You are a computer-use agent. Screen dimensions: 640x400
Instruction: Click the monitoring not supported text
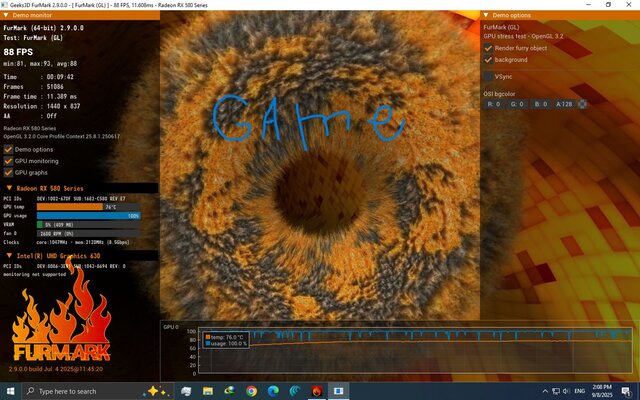34,274
